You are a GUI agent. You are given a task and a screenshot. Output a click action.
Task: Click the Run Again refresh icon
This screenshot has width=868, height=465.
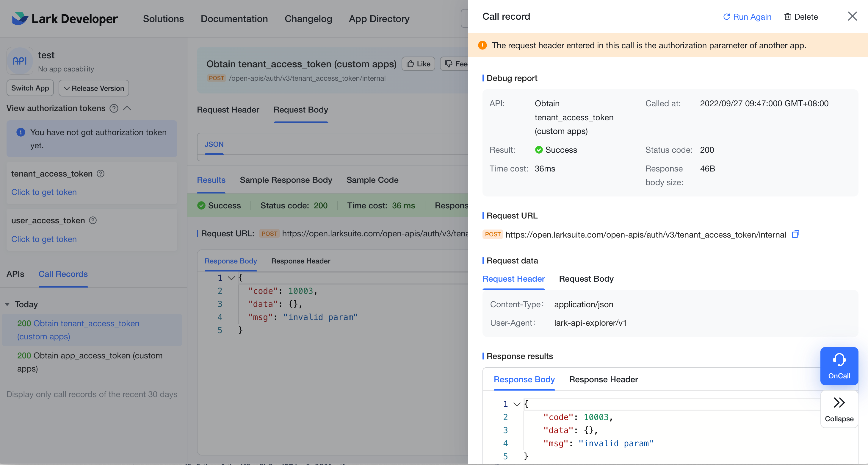pyautogui.click(x=726, y=17)
